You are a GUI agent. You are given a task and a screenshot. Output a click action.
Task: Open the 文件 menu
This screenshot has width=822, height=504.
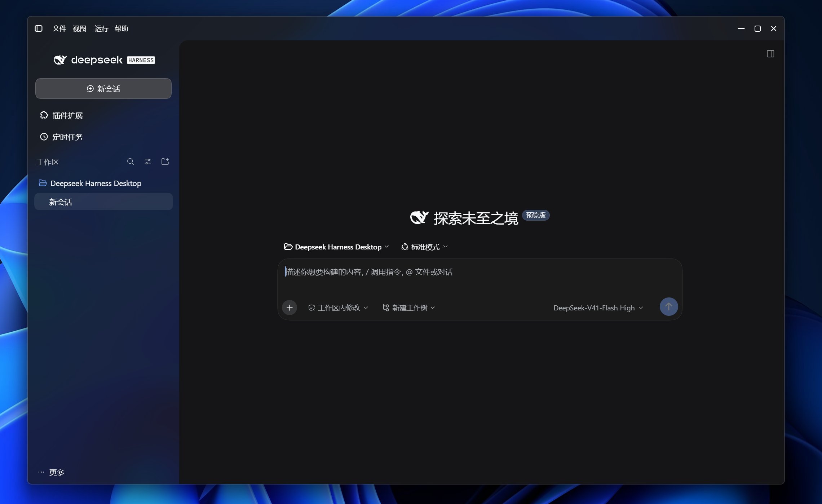click(x=59, y=28)
